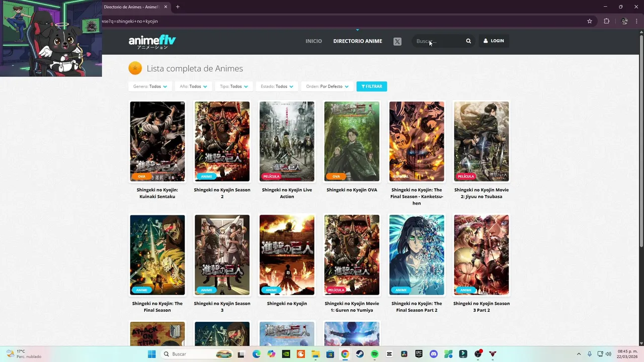Expand the Tipo filter dropdown
This screenshot has width=644, height=362.
point(234,86)
